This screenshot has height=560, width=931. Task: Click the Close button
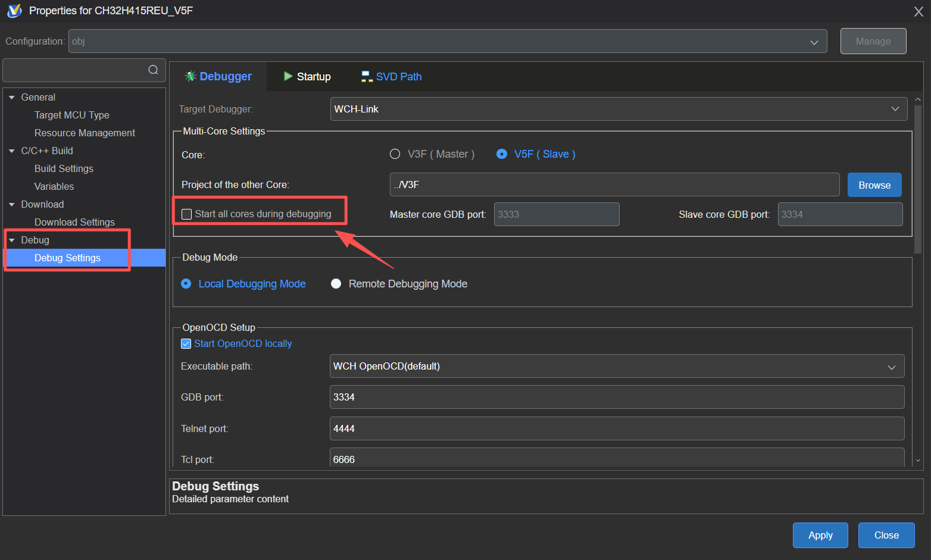[886, 535]
